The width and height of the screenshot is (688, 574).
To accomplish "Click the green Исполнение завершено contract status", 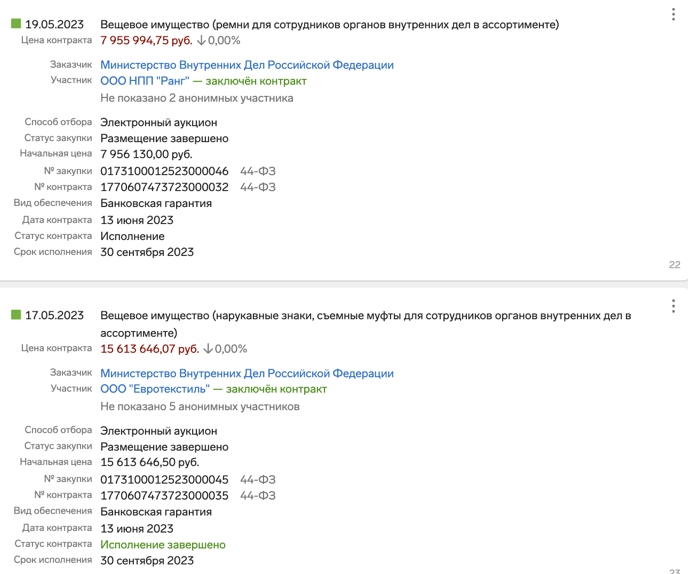I will pos(163,545).
